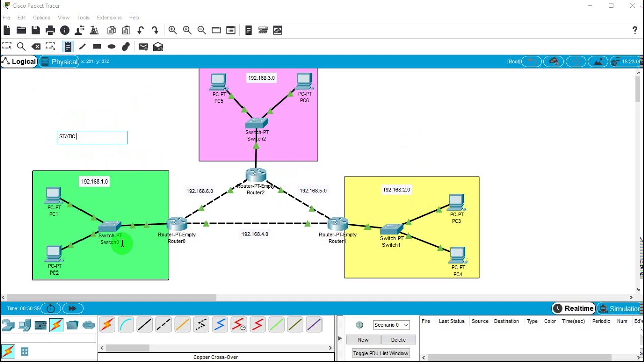The height and width of the screenshot is (362, 644).
Task: Save the network with the floppy icon
Action: (x=36, y=30)
